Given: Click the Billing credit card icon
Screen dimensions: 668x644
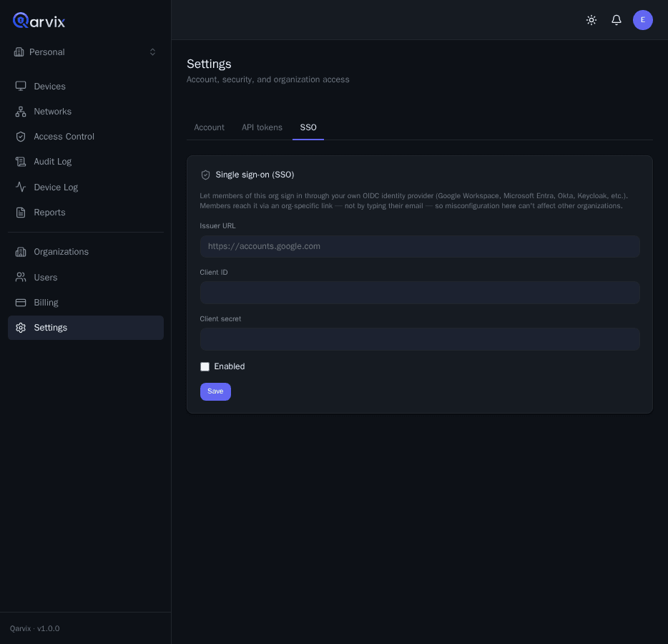Looking at the screenshot, I should (x=21, y=302).
